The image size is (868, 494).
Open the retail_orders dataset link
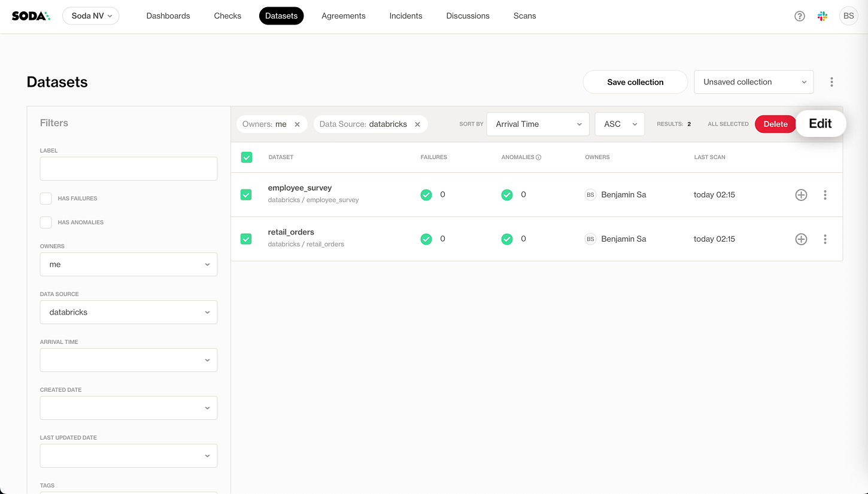click(291, 232)
